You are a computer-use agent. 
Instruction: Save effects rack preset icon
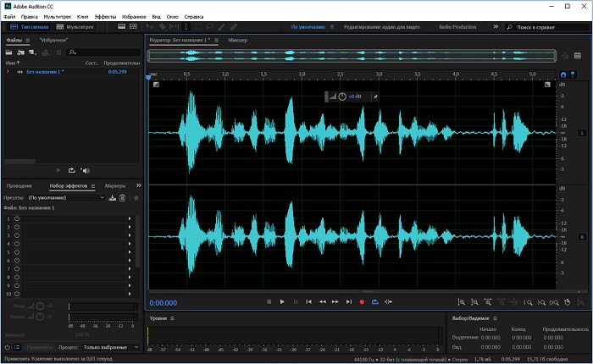click(x=112, y=197)
